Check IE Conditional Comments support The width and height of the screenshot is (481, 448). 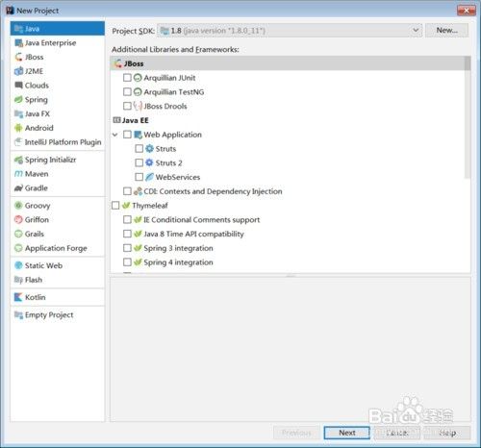pyautogui.click(x=127, y=219)
